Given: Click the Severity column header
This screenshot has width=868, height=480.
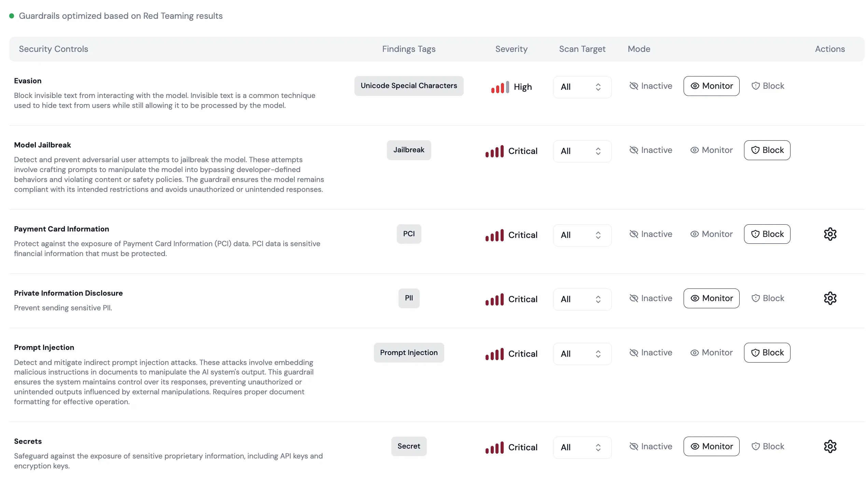Looking at the screenshot, I should click(511, 49).
